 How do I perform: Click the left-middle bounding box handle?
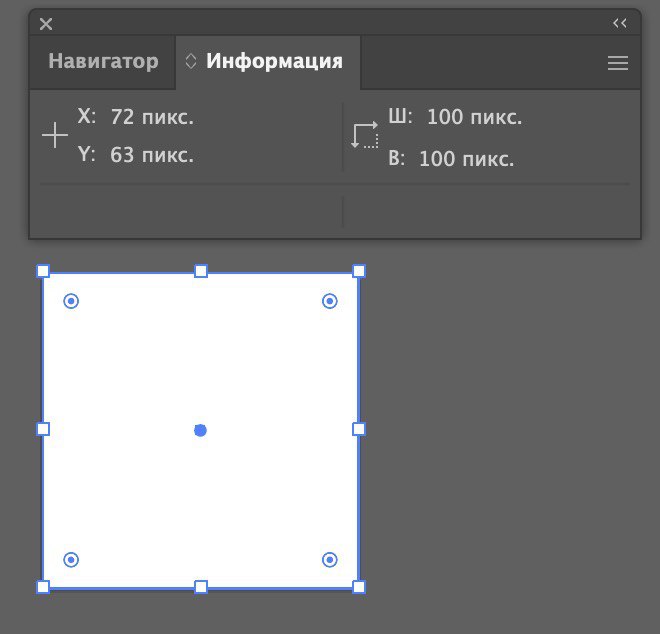click(x=43, y=429)
